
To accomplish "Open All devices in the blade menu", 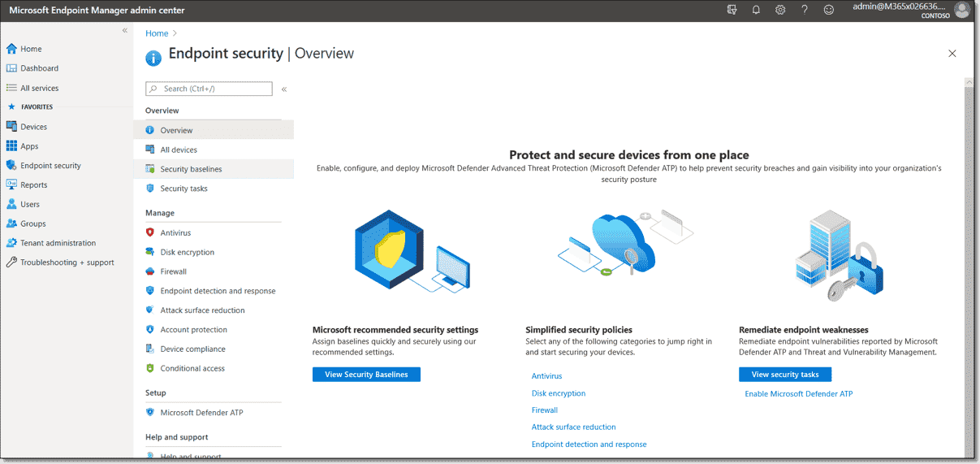I will point(214,150).
